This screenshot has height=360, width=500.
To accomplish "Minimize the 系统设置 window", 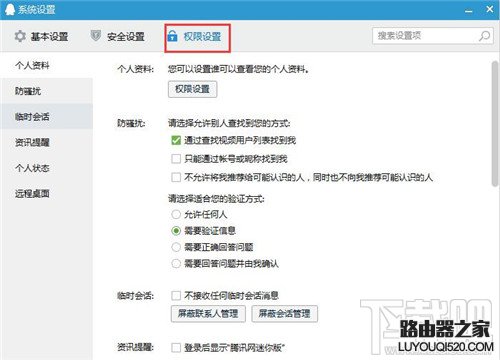I will [469, 10].
